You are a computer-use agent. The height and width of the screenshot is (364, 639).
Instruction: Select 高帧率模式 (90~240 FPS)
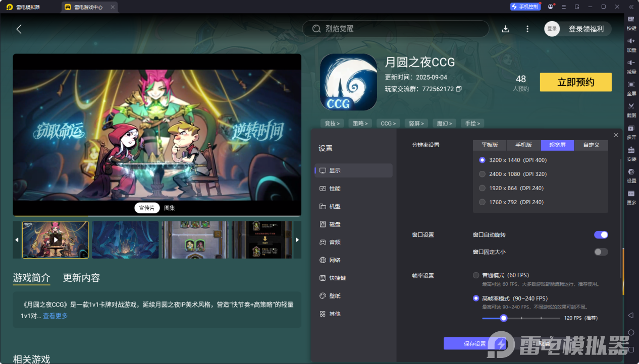476,298
